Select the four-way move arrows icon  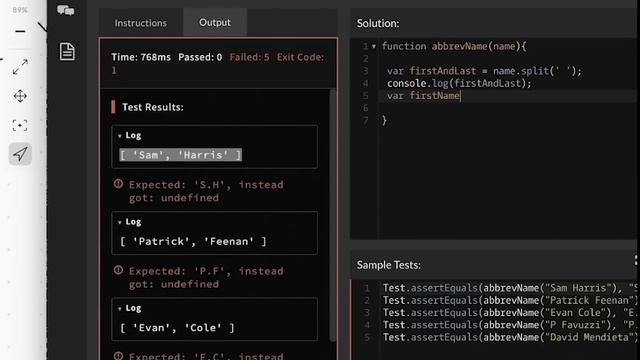click(x=20, y=96)
